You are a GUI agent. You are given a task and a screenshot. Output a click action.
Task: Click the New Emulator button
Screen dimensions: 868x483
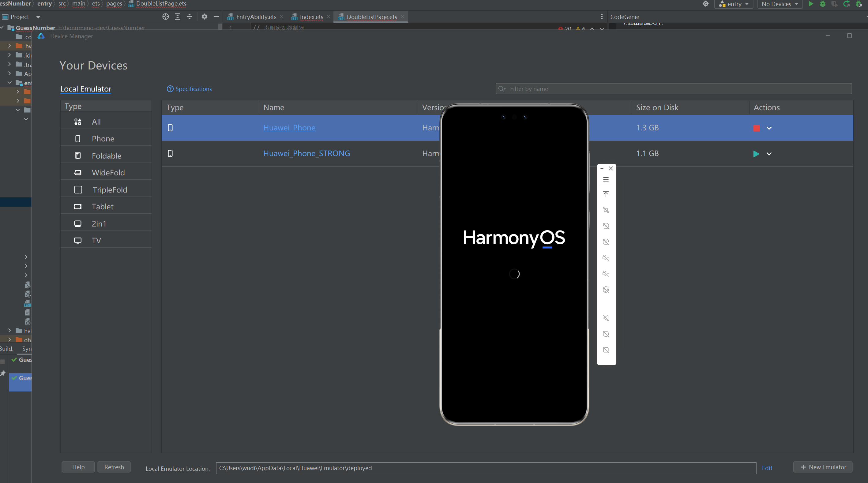(822, 467)
